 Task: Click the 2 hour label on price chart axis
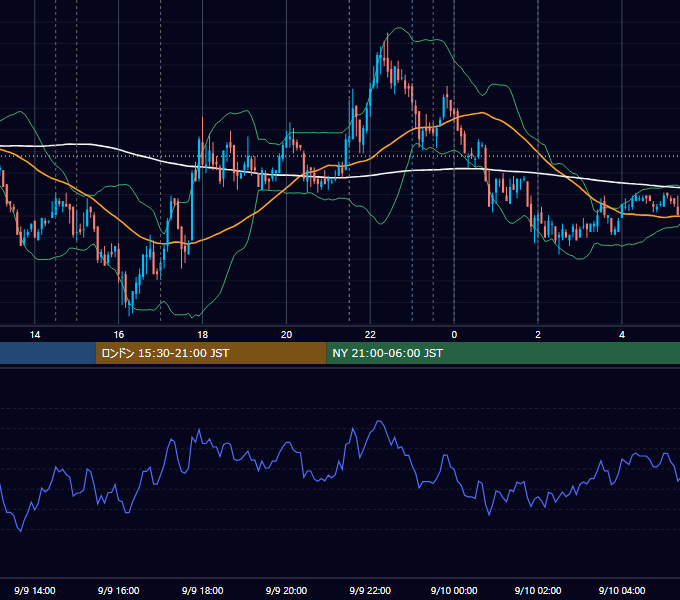538,335
